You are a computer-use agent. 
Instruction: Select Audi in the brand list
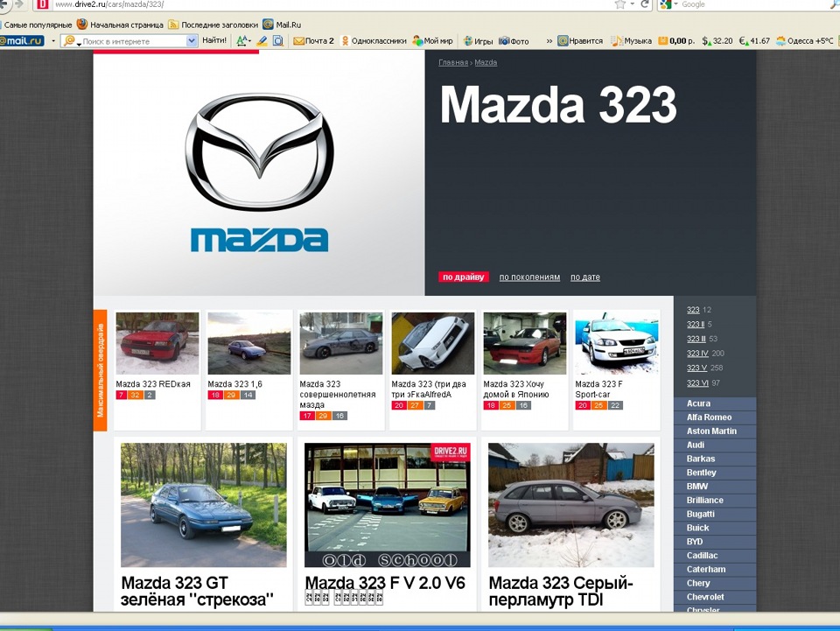[x=715, y=445]
